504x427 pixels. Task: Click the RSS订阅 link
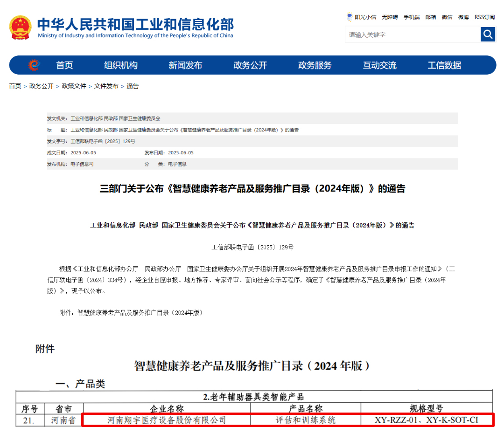click(x=485, y=17)
